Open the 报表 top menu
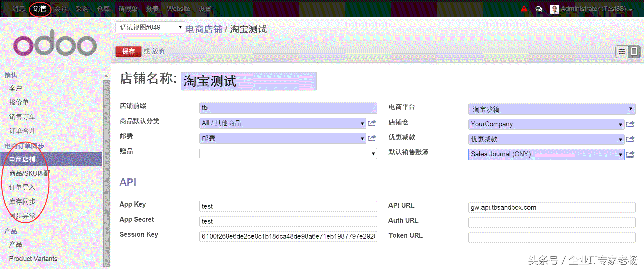This screenshot has width=644, height=269. (152, 9)
